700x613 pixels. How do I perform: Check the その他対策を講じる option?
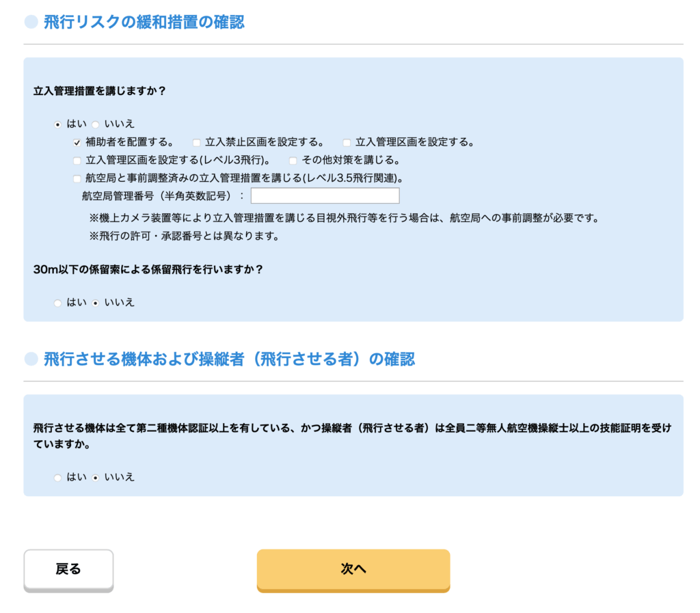click(293, 161)
